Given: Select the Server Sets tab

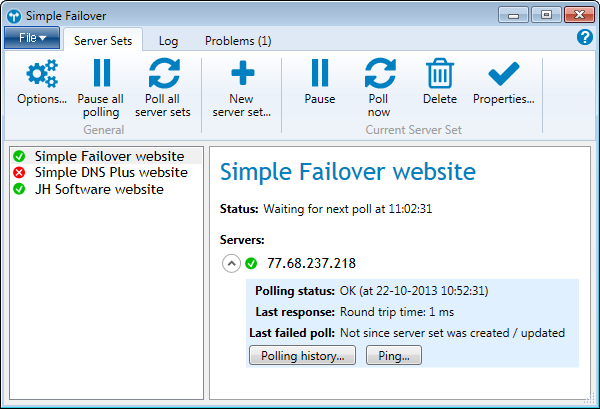Looking at the screenshot, I should (104, 41).
